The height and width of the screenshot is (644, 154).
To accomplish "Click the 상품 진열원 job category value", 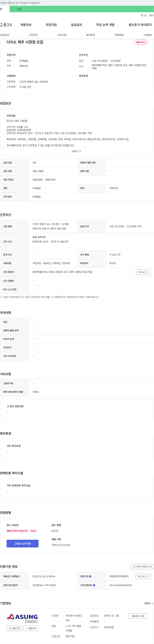I will click(x=38, y=171).
